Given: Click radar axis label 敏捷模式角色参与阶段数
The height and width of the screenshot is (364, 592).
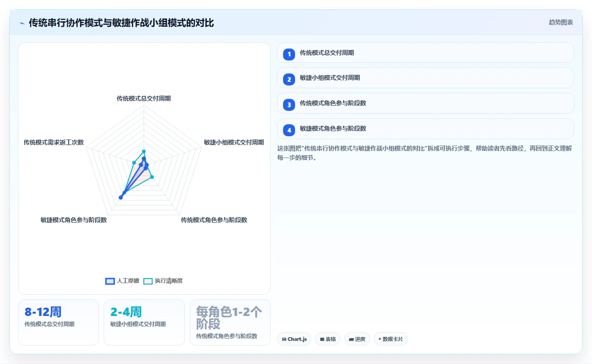Looking at the screenshot, I should pos(74,220).
